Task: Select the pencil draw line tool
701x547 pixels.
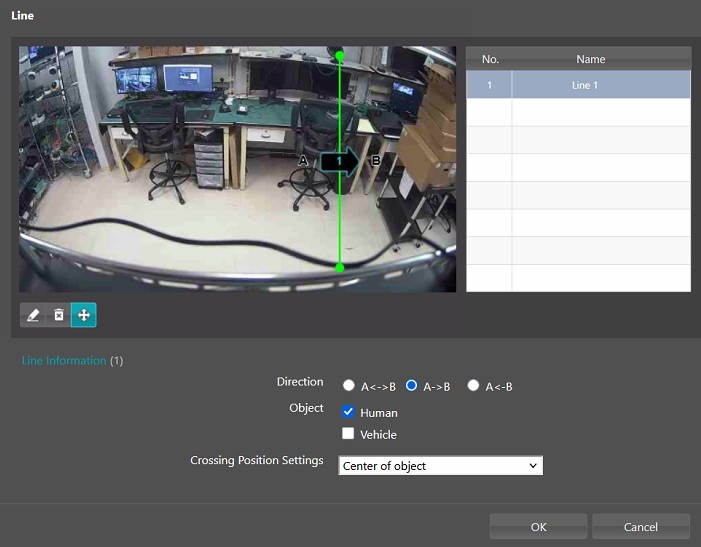Action: pos(33,315)
